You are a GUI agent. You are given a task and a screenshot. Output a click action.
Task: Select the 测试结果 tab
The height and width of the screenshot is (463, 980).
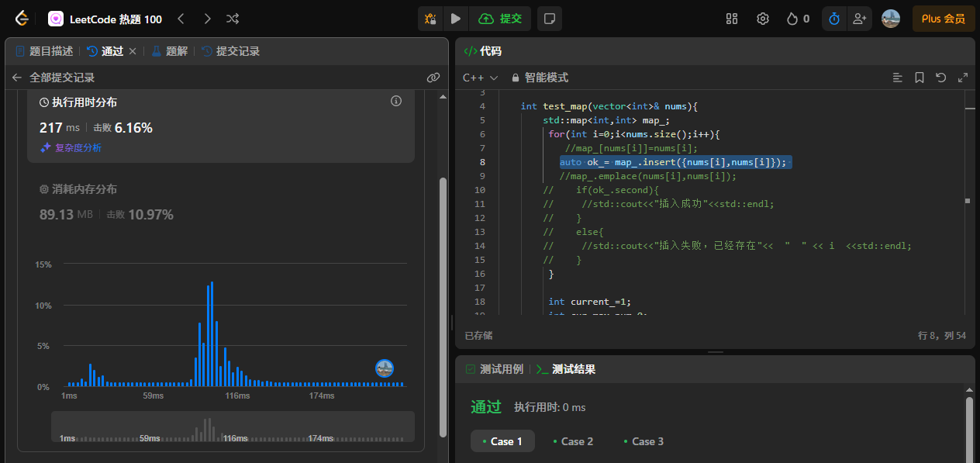point(566,369)
